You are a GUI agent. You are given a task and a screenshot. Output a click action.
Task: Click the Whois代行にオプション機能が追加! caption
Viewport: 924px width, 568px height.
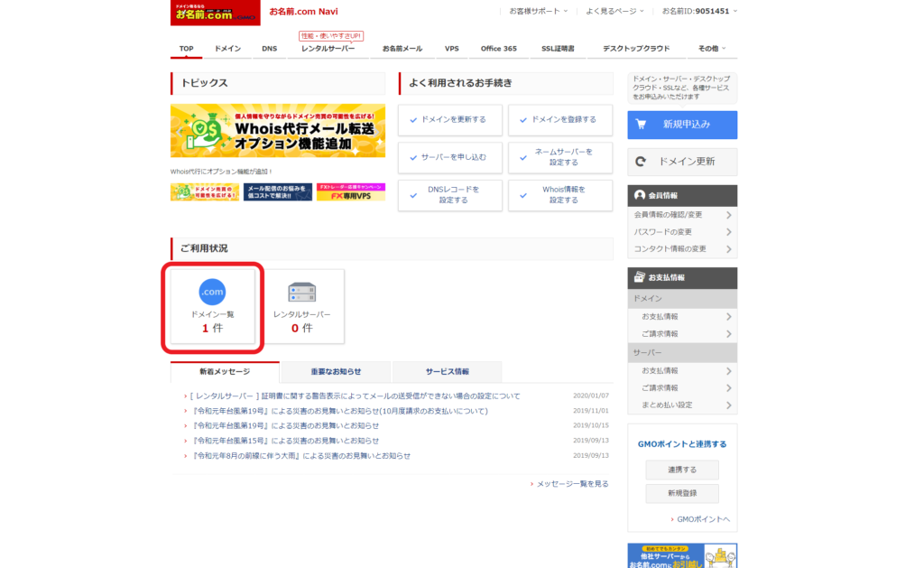[222, 172]
